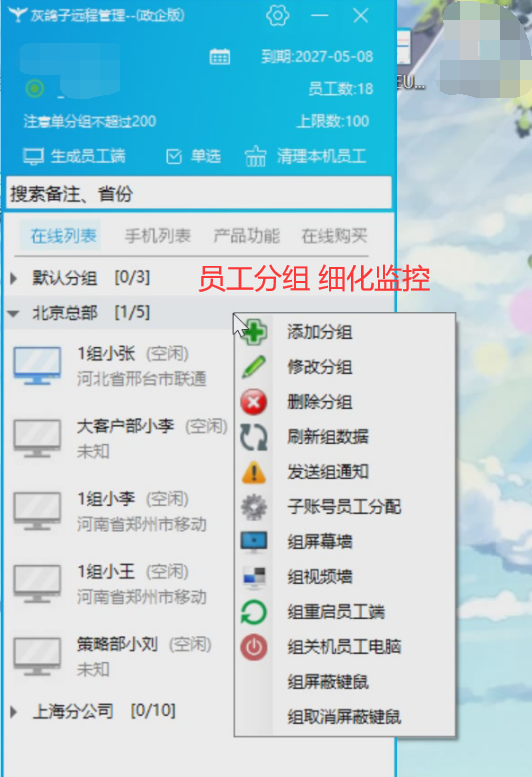Image resolution: width=532 pixels, height=777 pixels.
Task: Click the yellow warning 发送组通知 icon
Action: click(254, 472)
